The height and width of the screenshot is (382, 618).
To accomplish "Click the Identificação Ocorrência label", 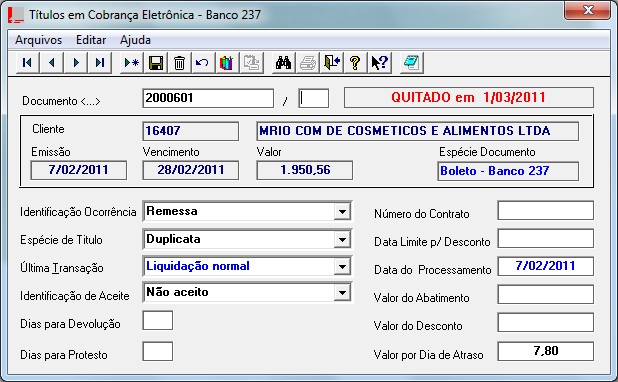I will [x=78, y=212].
